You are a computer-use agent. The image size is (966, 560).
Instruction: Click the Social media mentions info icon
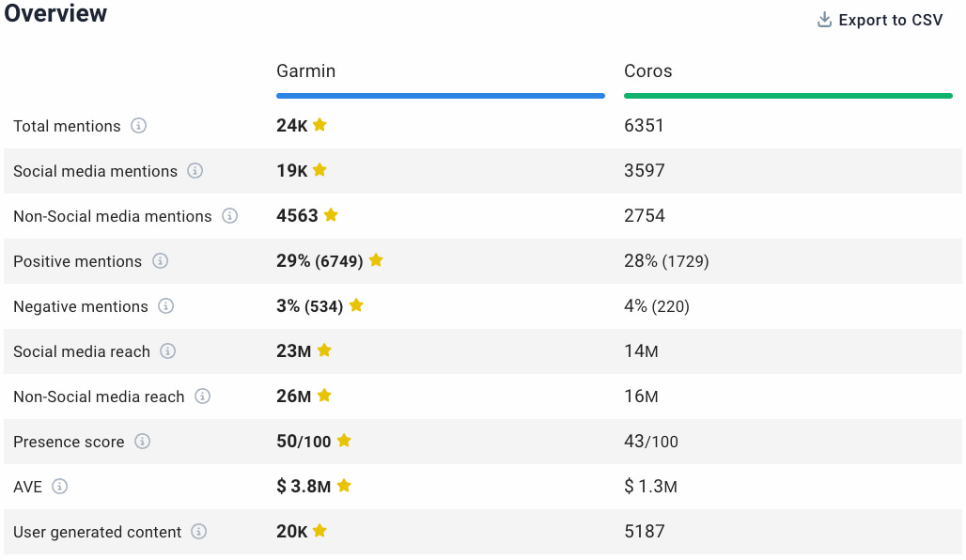(x=195, y=172)
